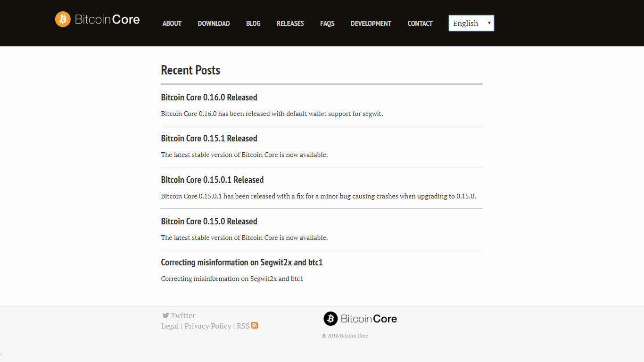This screenshot has height=362, width=644.
Task: Open the Contact page
Action: coord(420,24)
